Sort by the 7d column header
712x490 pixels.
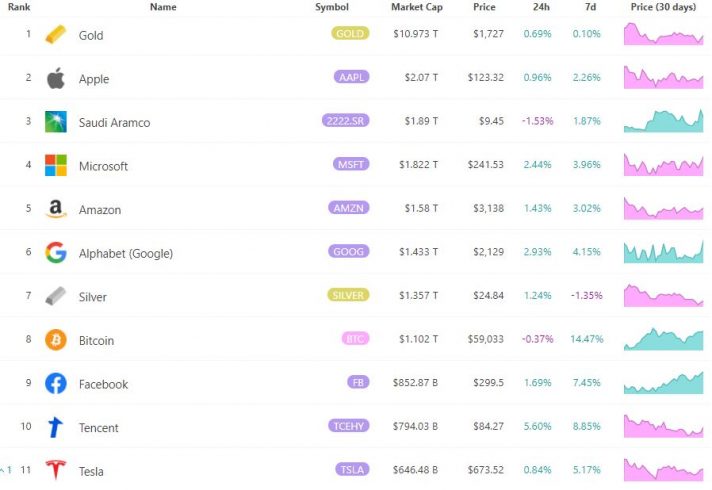[590, 7]
